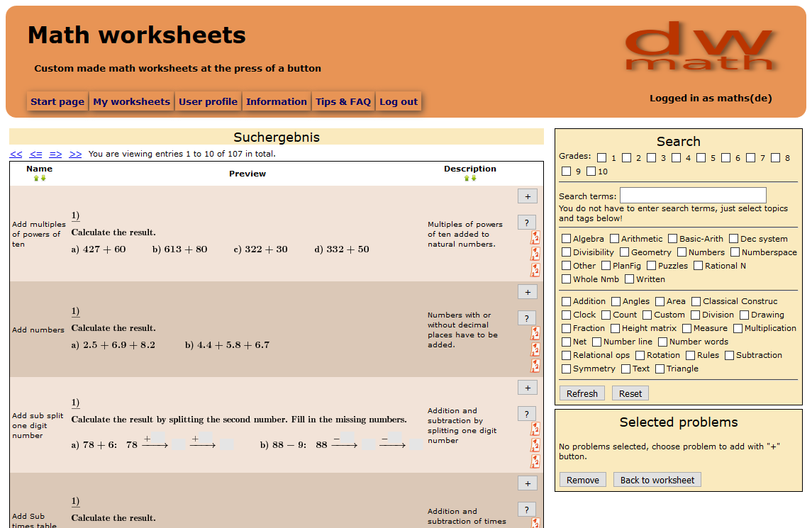812x528 pixels.
Task: Sort descending using Description column down arrow
Action: [474, 178]
